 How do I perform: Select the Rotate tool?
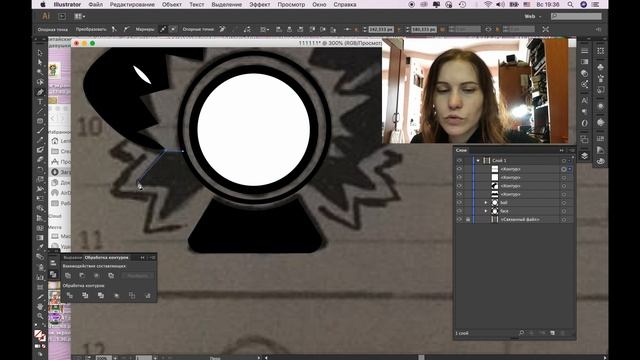[x=40, y=169]
